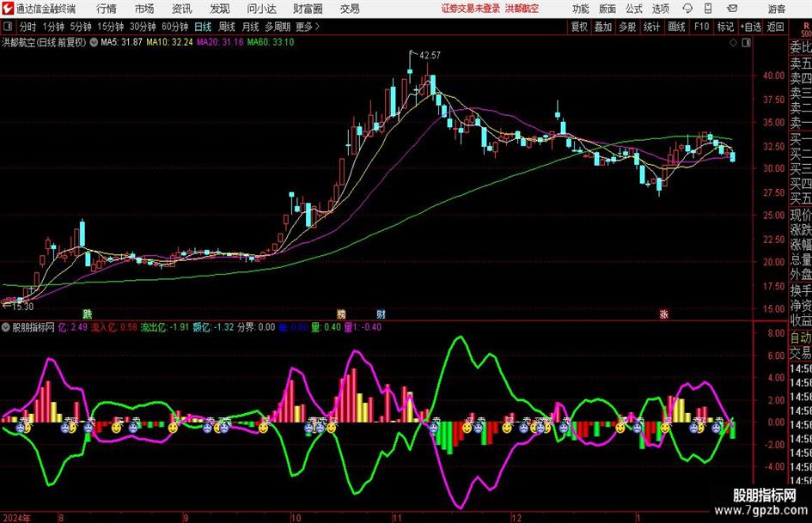This screenshot has width=812, height=523.
Task: Click the 自动 label in right sidebar
Action: (801, 338)
